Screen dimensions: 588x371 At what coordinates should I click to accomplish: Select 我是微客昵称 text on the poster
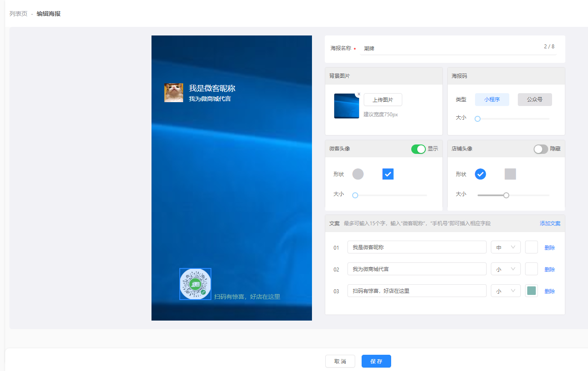tap(212, 88)
